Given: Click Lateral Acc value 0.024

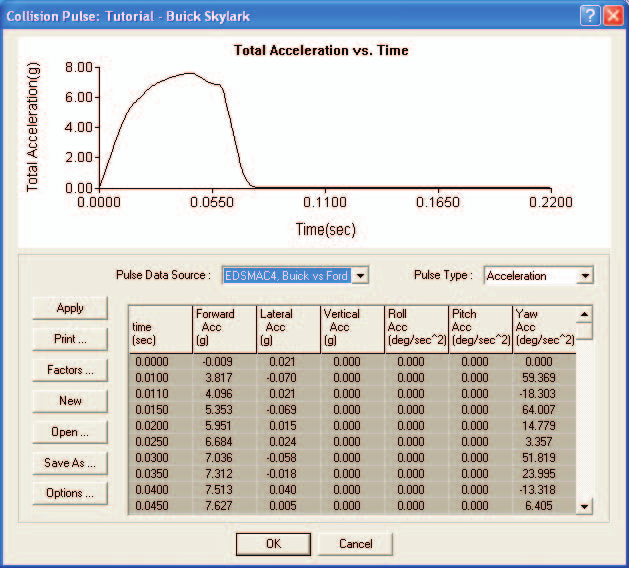Looking at the screenshot, I should [288, 442].
